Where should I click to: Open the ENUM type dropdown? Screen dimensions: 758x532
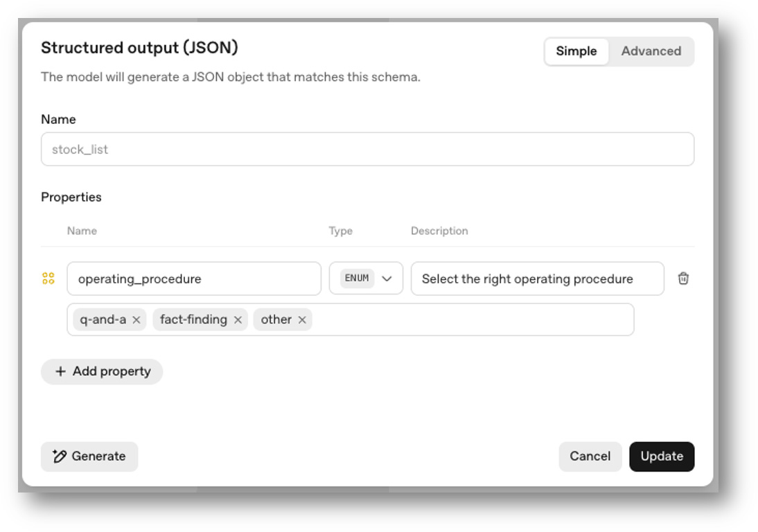click(365, 278)
